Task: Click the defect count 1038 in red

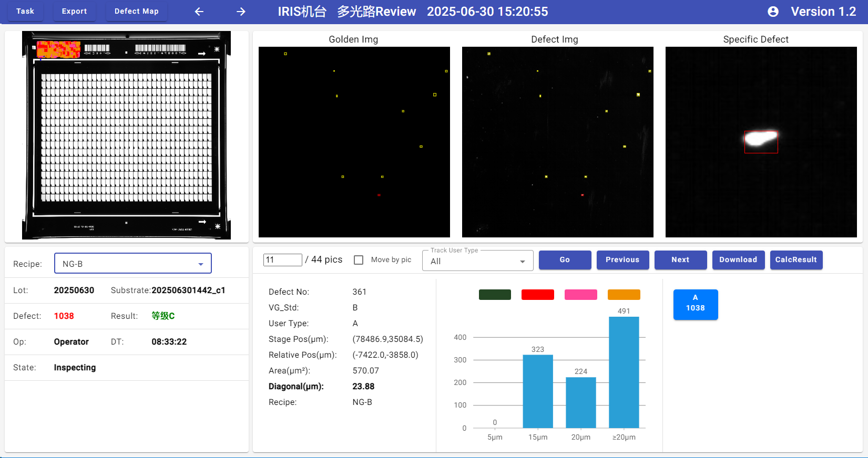Action: pyautogui.click(x=64, y=316)
